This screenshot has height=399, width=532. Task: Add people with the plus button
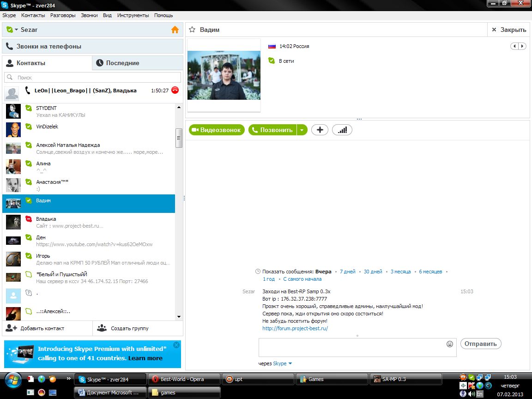pyautogui.click(x=320, y=130)
